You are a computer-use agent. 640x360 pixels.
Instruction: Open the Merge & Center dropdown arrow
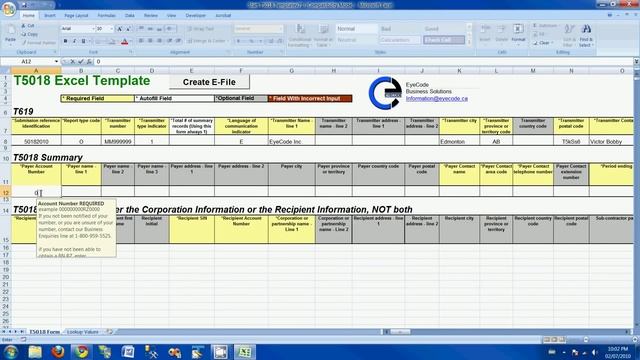click(x=227, y=41)
